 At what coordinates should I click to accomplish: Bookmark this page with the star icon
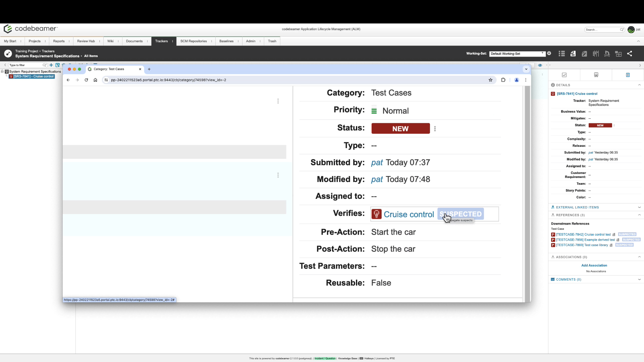pos(490,80)
